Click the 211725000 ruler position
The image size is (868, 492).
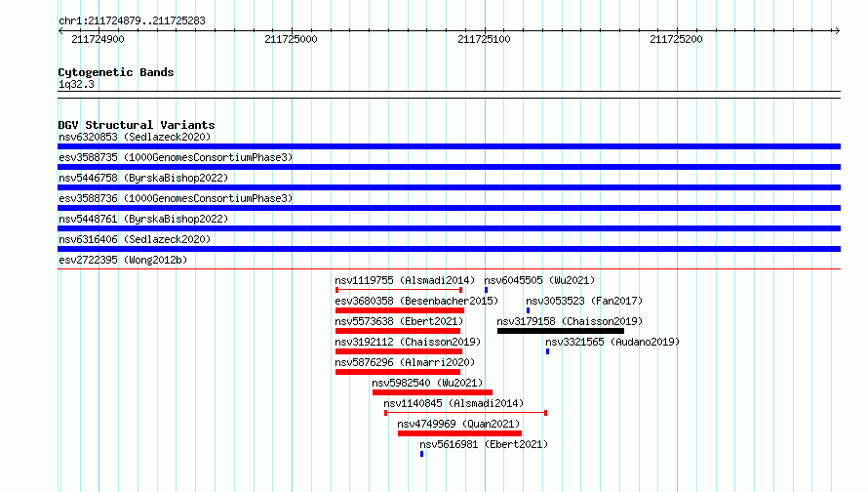click(292, 39)
